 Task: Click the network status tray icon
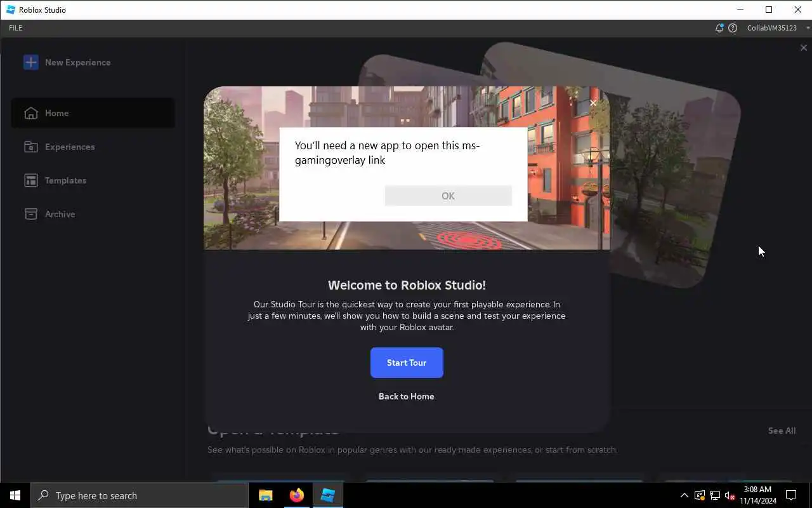pos(715,495)
